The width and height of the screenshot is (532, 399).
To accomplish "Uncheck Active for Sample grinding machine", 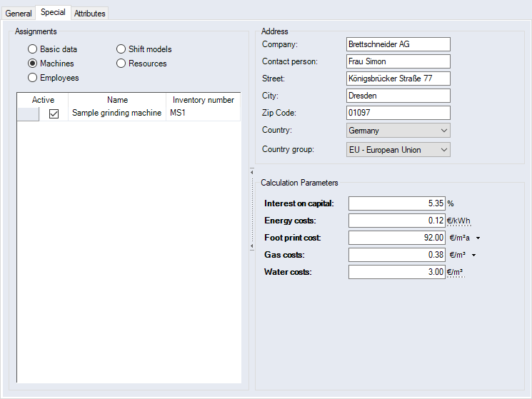I will pos(54,113).
